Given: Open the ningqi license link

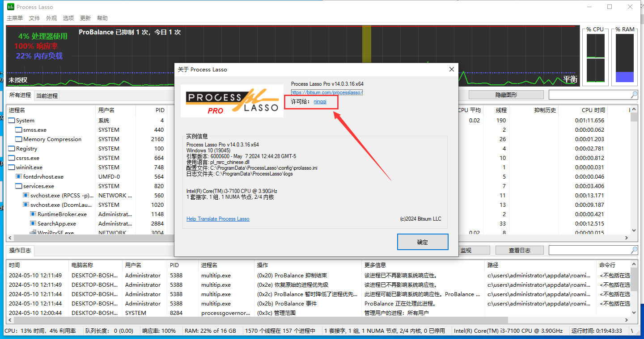Looking at the screenshot, I should click(320, 101).
